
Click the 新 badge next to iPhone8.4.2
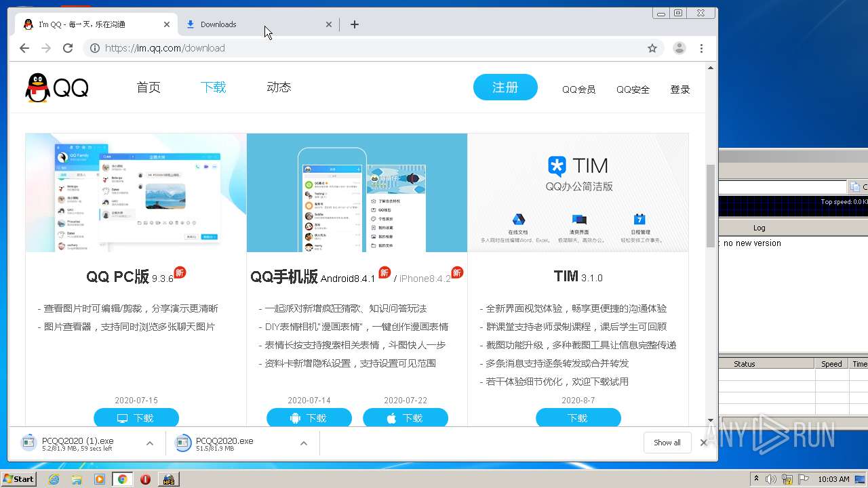pyautogui.click(x=457, y=272)
